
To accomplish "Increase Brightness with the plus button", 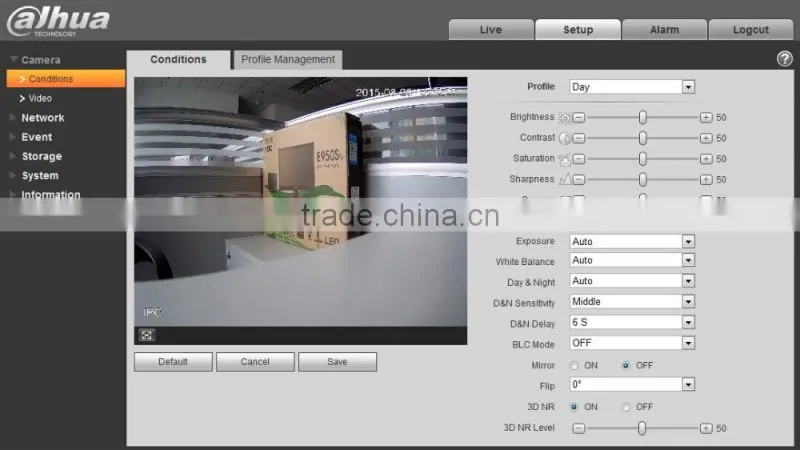I will click(x=706, y=118).
